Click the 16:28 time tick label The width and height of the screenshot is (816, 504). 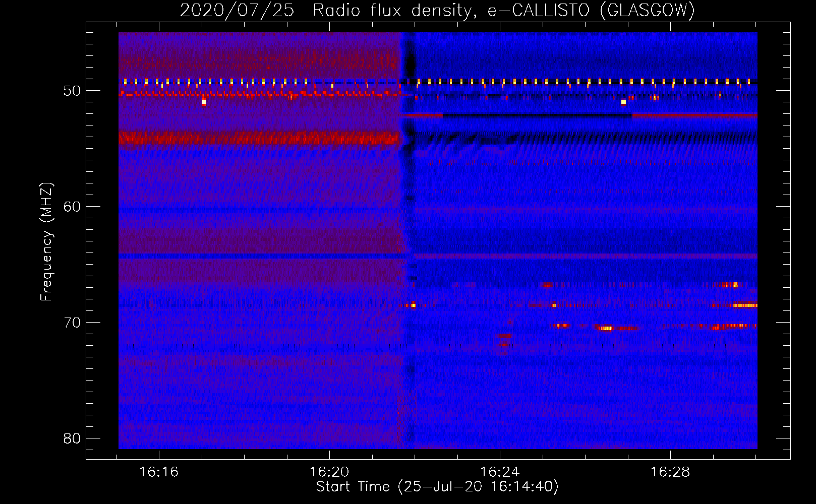pyautogui.click(x=670, y=472)
